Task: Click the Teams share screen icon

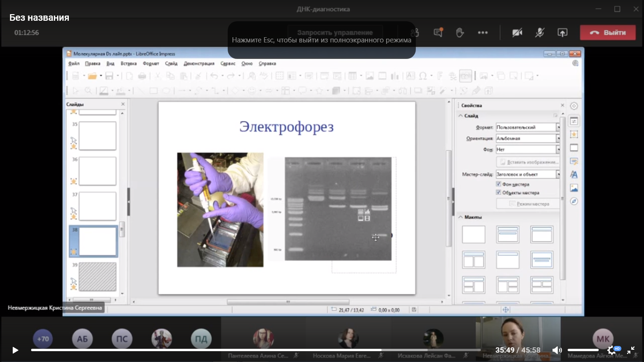Action: pos(562,33)
